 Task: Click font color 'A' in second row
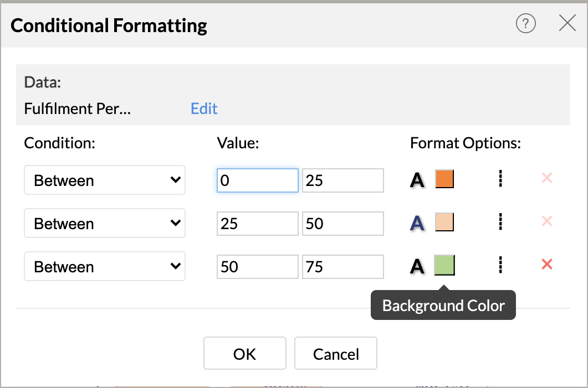pos(417,223)
